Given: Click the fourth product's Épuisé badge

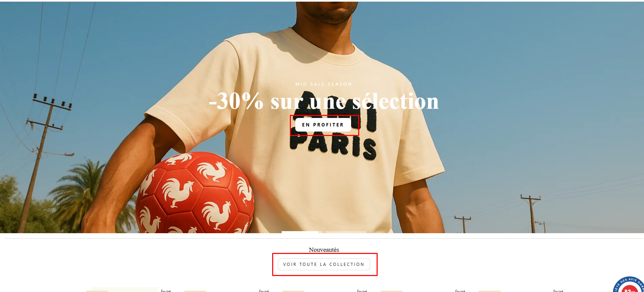Looking at the screenshot, I should (460, 291).
